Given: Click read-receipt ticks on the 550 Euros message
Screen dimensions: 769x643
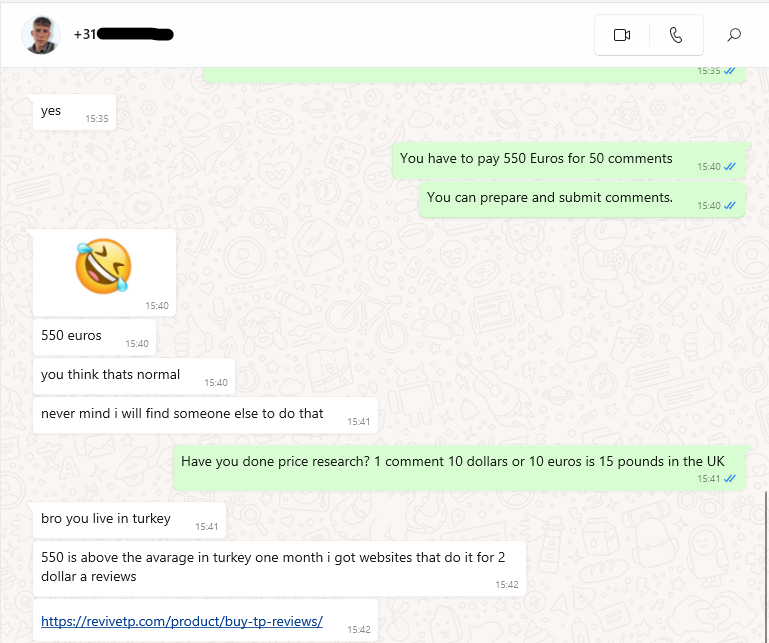Looking at the screenshot, I should (730, 167).
